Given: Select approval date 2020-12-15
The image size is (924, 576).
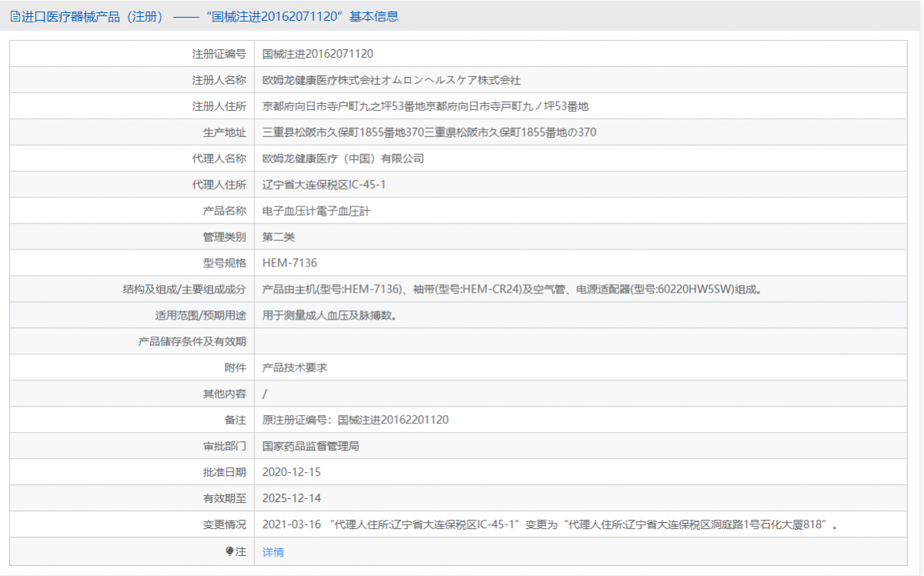Looking at the screenshot, I should point(292,473).
